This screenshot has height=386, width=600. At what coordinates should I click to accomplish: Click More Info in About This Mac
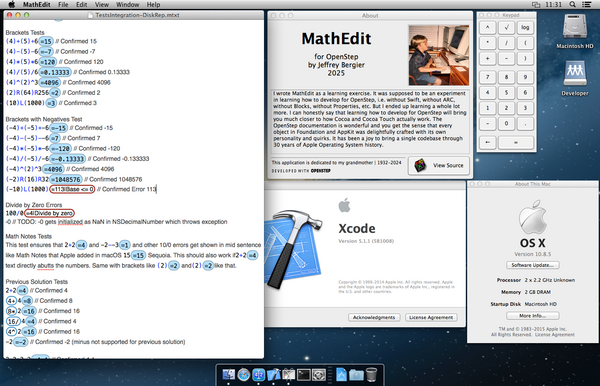coord(533,316)
